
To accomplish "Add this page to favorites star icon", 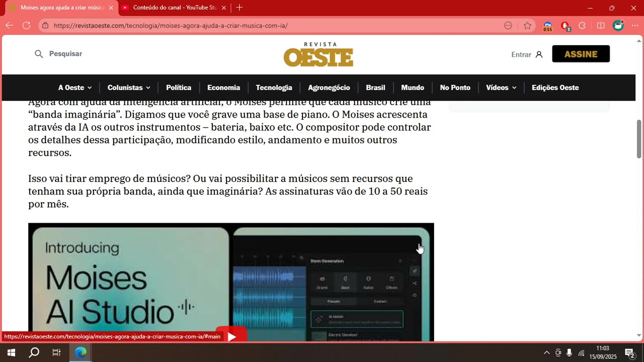I will point(527,26).
